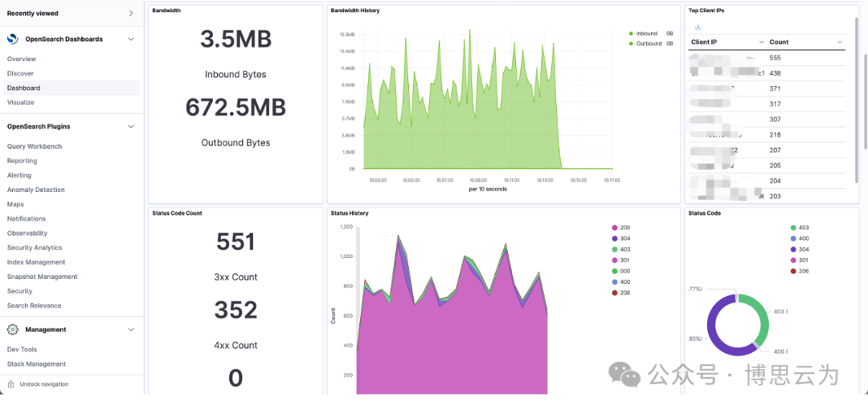Go to Notifications

[x=27, y=219]
